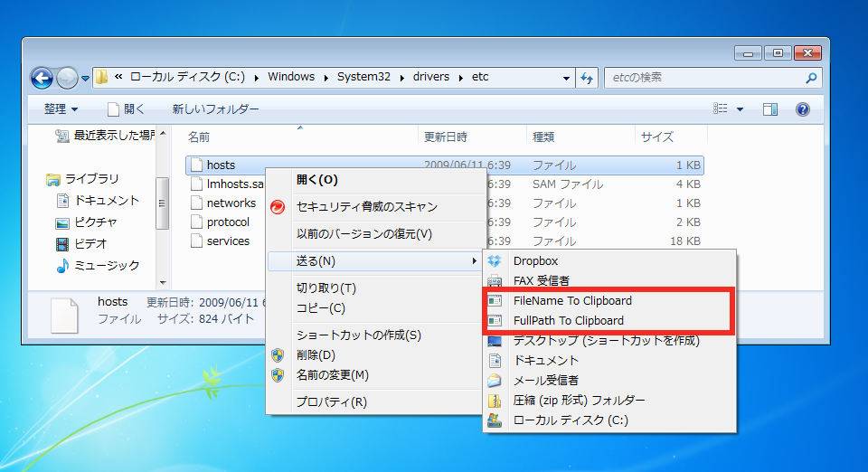Click the 開く toolbar button
This screenshot has width=868, height=472.
point(127,109)
